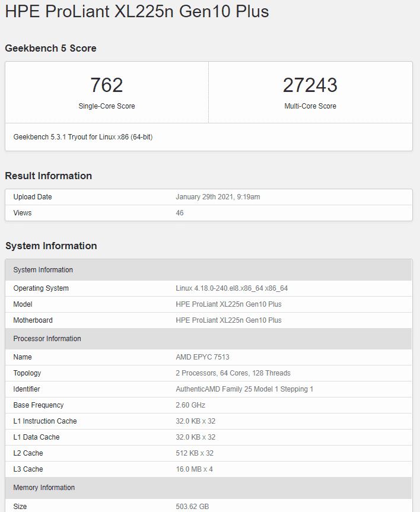This screenshot has width=420, height=512.
Task: Click the AMD EPYC 7513 value
Action: 202,357
